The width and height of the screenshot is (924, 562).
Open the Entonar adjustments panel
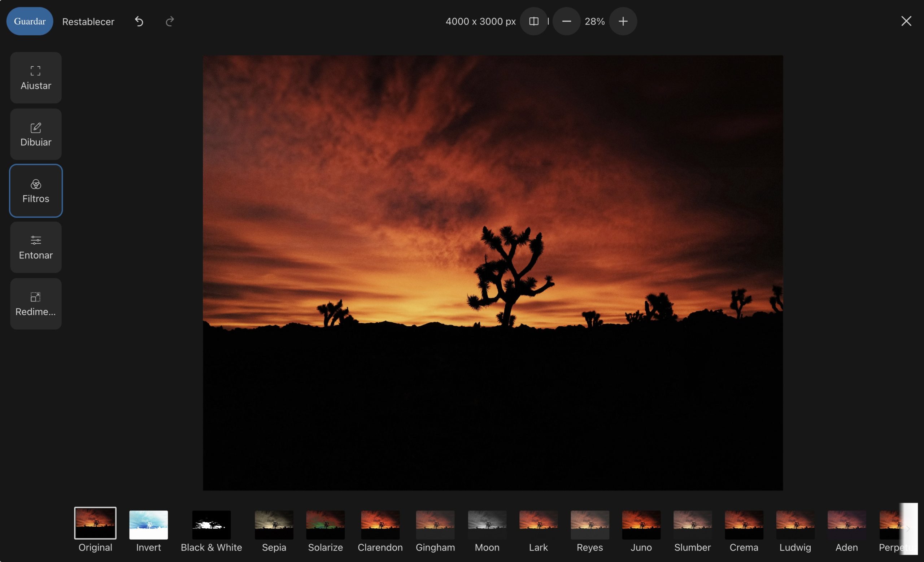(x=36, y=247)
